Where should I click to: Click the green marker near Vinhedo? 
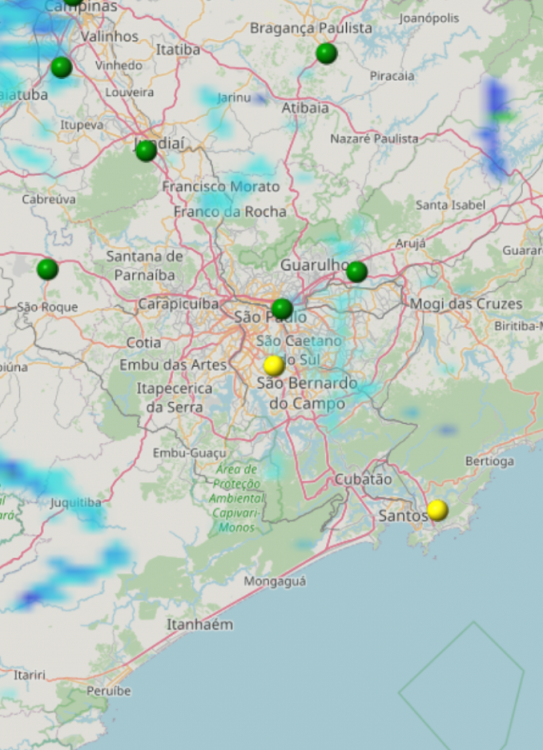point(62,67)
